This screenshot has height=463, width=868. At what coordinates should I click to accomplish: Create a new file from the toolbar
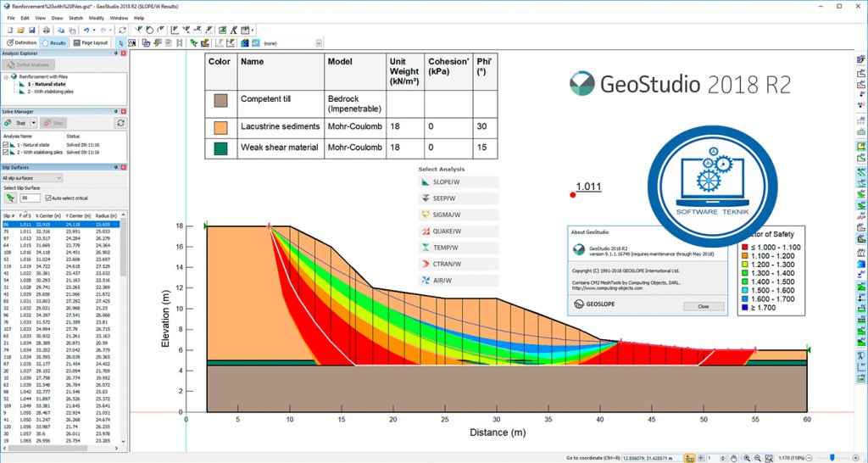coord(9,30)
